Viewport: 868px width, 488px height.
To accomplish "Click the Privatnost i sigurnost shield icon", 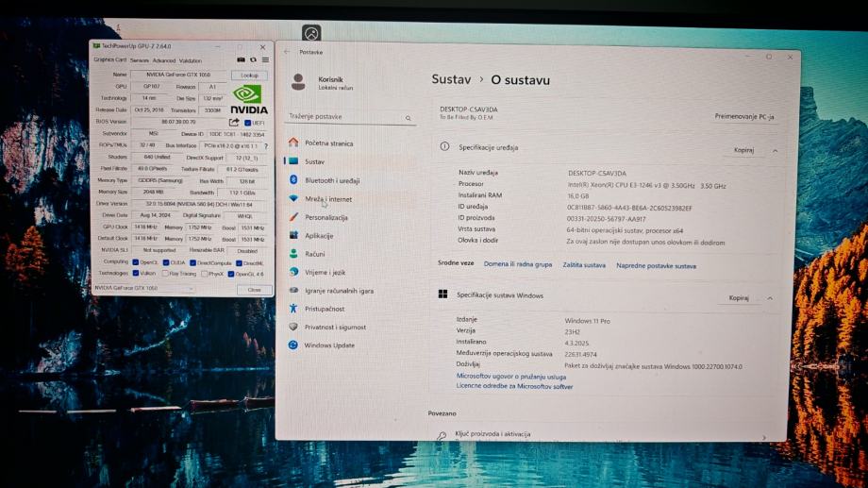I will click(293, 327).
